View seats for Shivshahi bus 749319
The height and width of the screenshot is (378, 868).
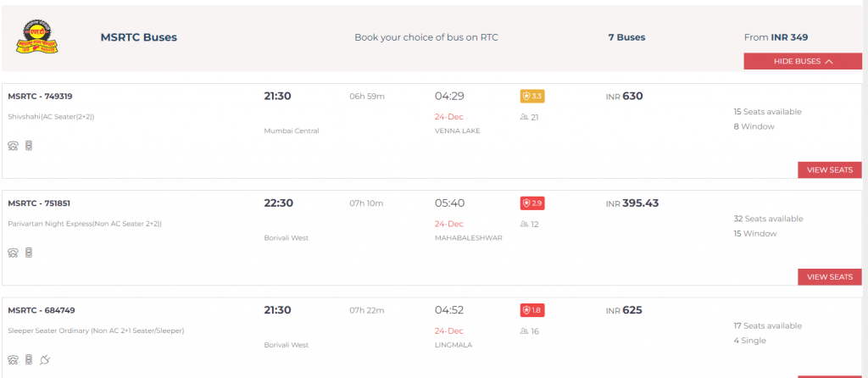point(830,170)
